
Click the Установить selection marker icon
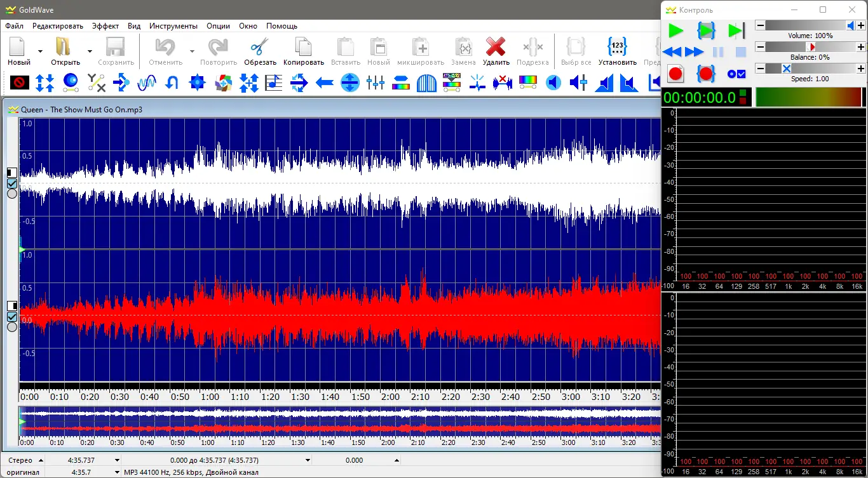pyautogui.click(x=617, y=47)
